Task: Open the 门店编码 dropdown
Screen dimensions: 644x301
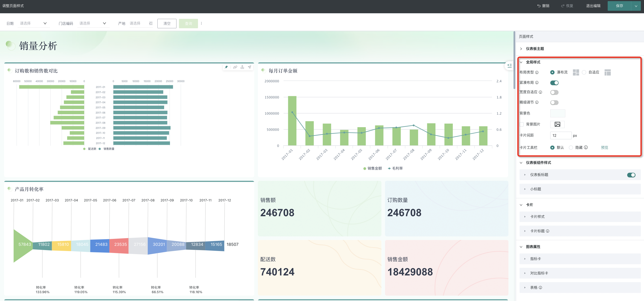Action: pos(93,24)
